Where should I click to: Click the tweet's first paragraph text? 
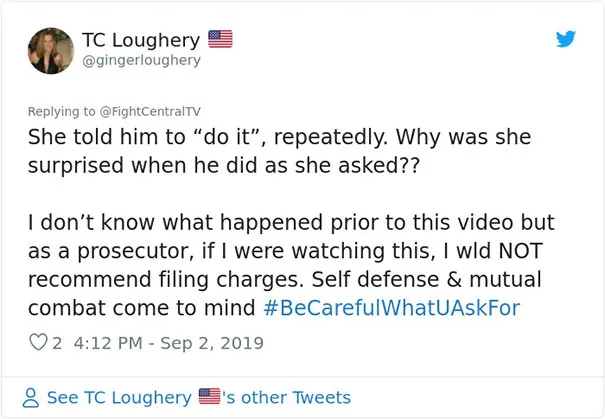click(279, 151)
